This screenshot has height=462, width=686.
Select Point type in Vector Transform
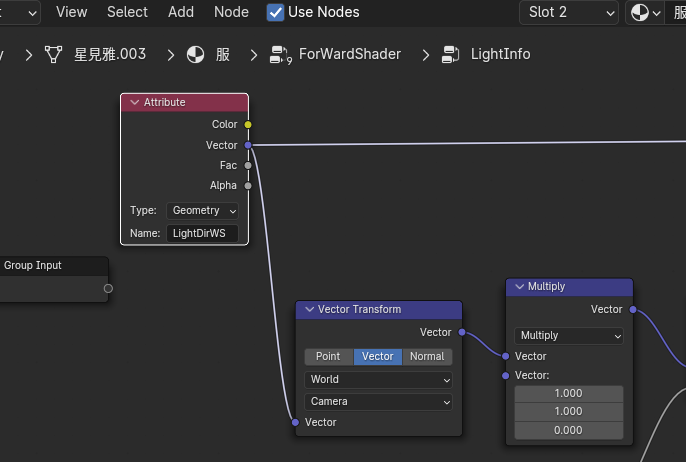[328, 356]
